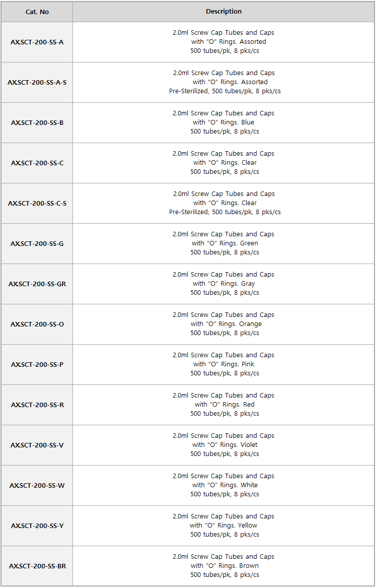Click the AXSCT-200-SS-G catalog number
Viewport: 376px width, 588px height.
[x=37, y=243]
